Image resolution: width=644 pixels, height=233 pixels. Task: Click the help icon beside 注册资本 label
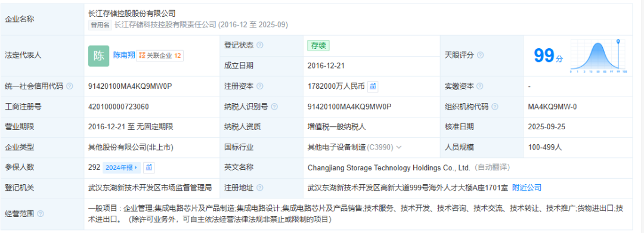(260, 86)
